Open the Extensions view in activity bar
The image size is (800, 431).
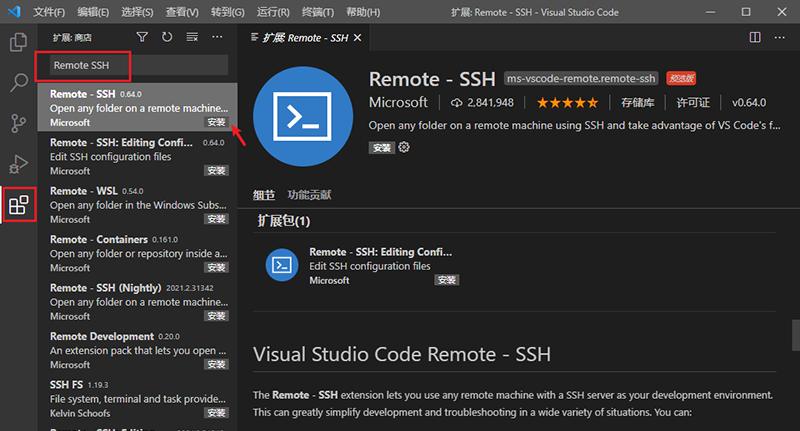19,205
